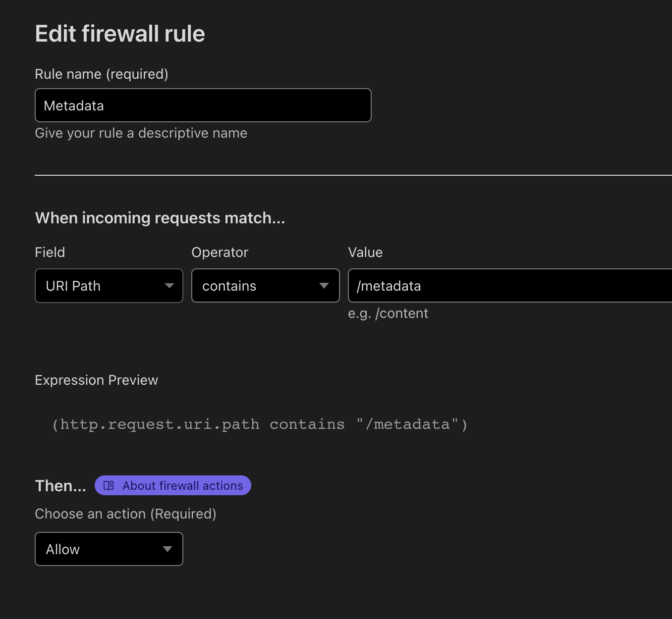
Task: Click the URI Path dropdown chevron arrow
Action: click(x=169, y=286)
